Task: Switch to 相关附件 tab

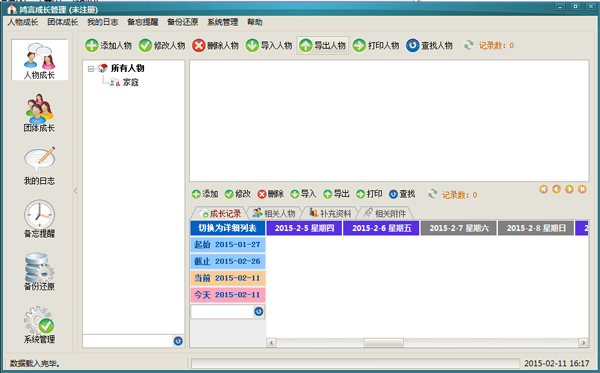Action: (385, 213)
